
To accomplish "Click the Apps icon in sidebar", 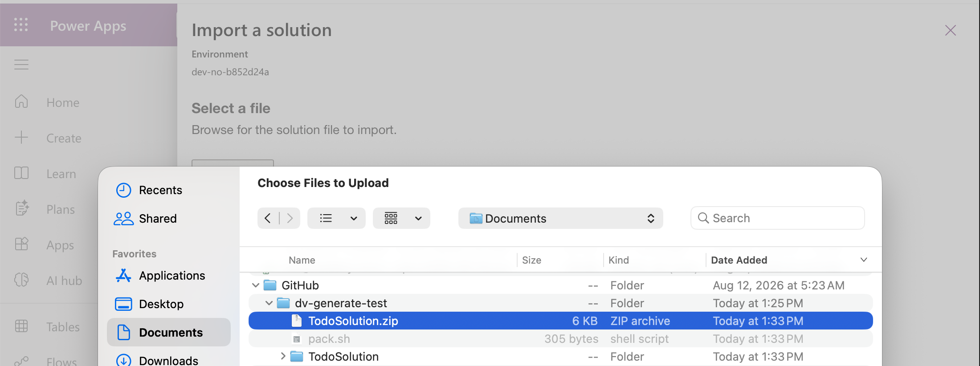I will click(x=21, y=244).
